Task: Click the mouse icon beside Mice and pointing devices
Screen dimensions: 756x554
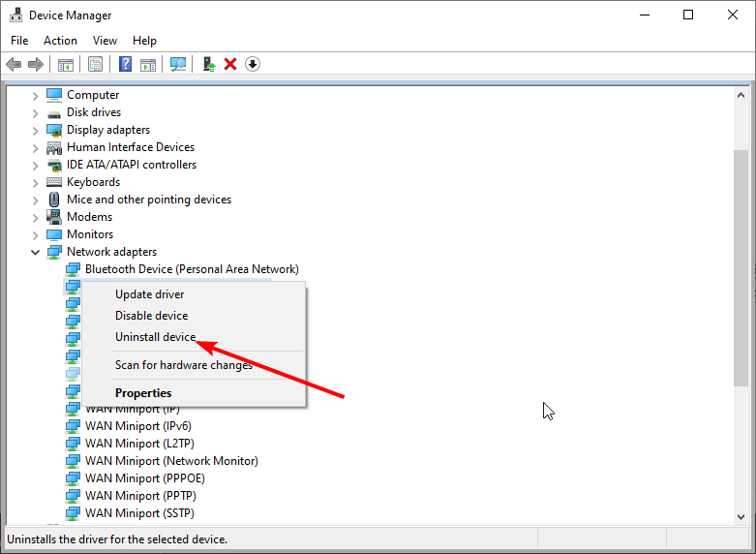Action: [x=54, y=200]
